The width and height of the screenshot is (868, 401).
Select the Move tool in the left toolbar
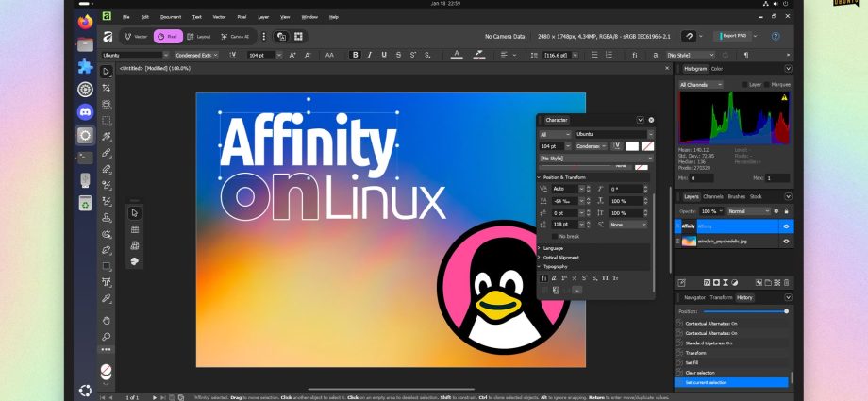point(107,72)
